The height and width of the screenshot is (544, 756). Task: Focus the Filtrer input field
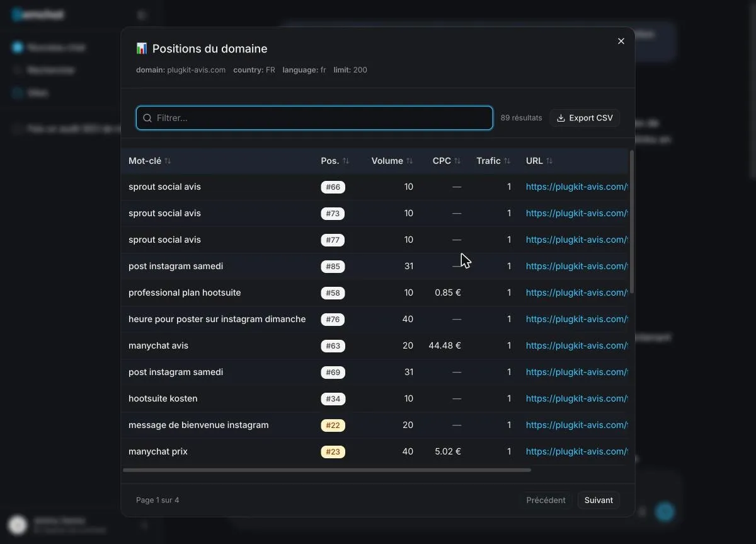pyautogui.click(x=314, y=118)
